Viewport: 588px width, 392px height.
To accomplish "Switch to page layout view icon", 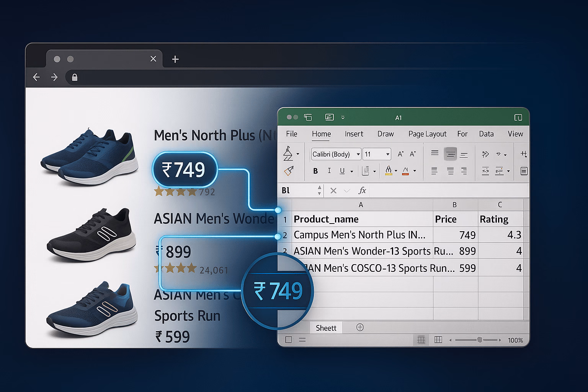I will point(438,340).
